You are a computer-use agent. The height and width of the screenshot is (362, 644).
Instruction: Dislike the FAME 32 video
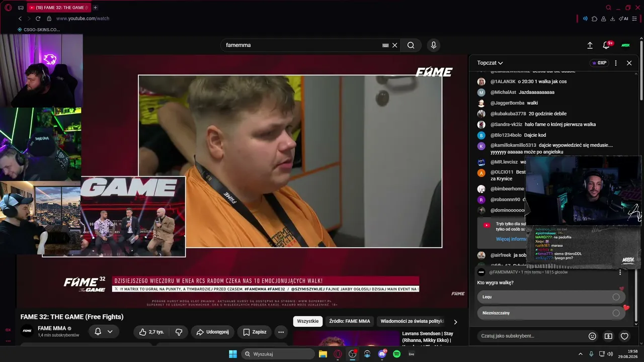coord(179,332)
